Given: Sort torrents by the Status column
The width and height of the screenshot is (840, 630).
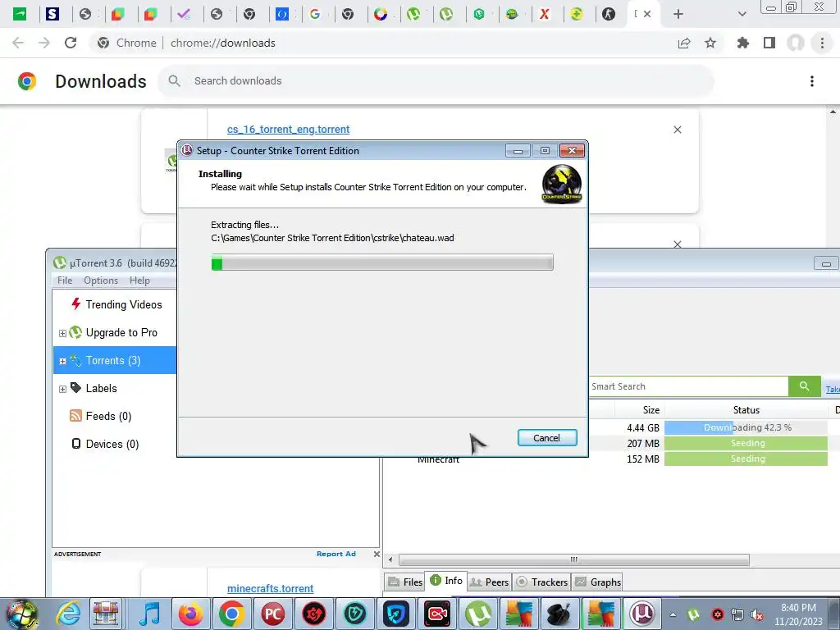Looking at the screenshot, I should [746, 410].
